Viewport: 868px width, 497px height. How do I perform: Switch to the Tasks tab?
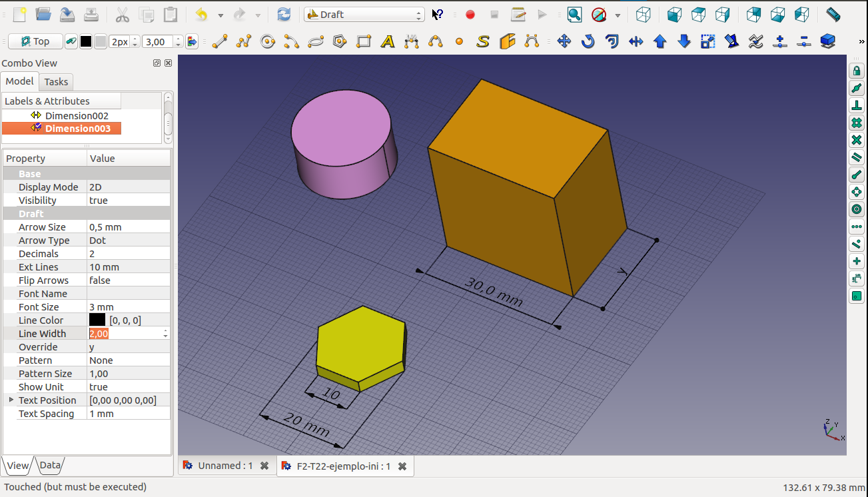56,82
